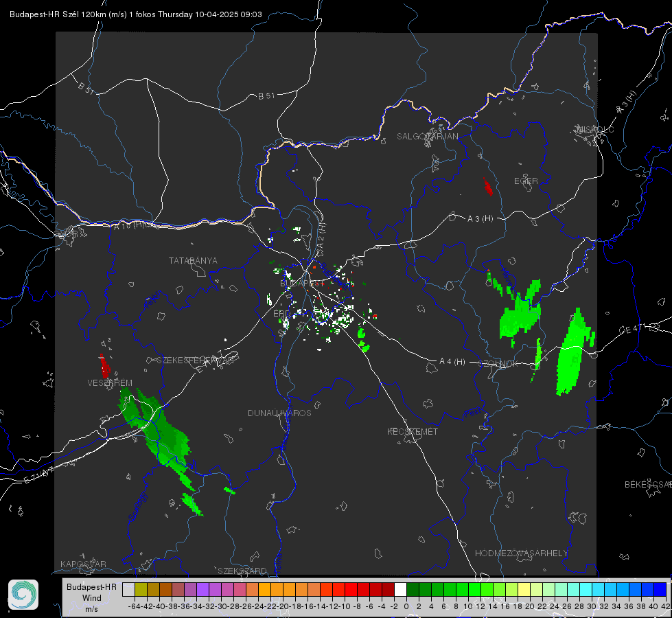Click the BÉKÉSCSABA city label

[x=648, y=484]
